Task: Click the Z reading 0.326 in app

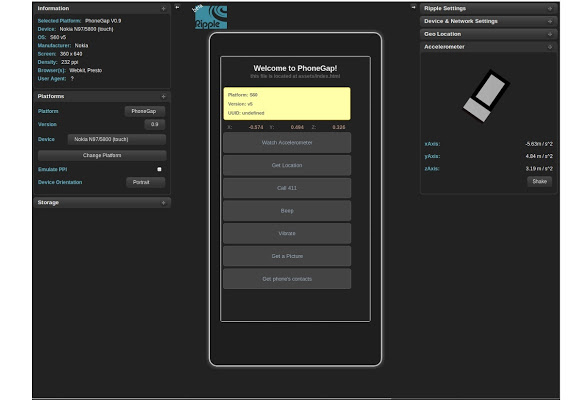Action: [339, 127]
